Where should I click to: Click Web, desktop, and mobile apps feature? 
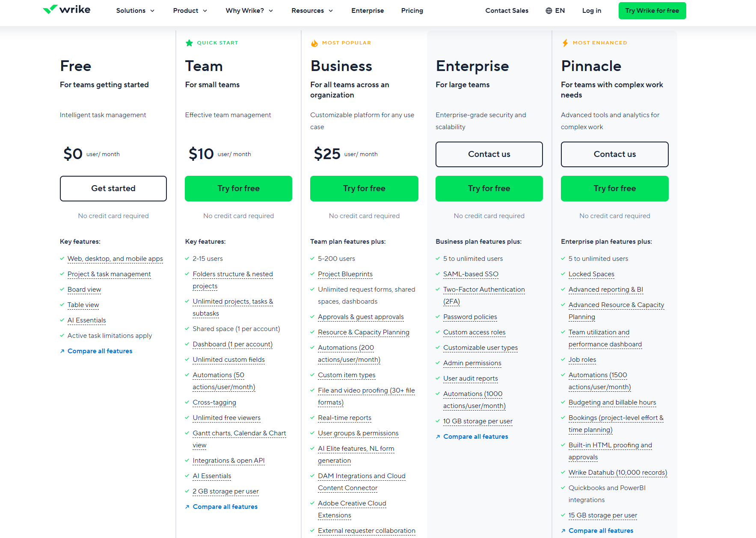(115, 259)
